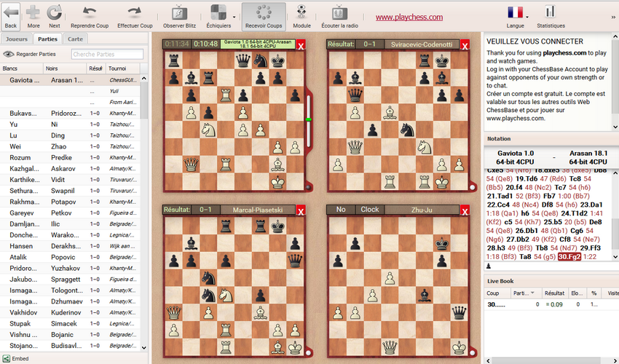The image size is (619, 364).
Task: Switch to the Carte tab
Action: (75, 39)
